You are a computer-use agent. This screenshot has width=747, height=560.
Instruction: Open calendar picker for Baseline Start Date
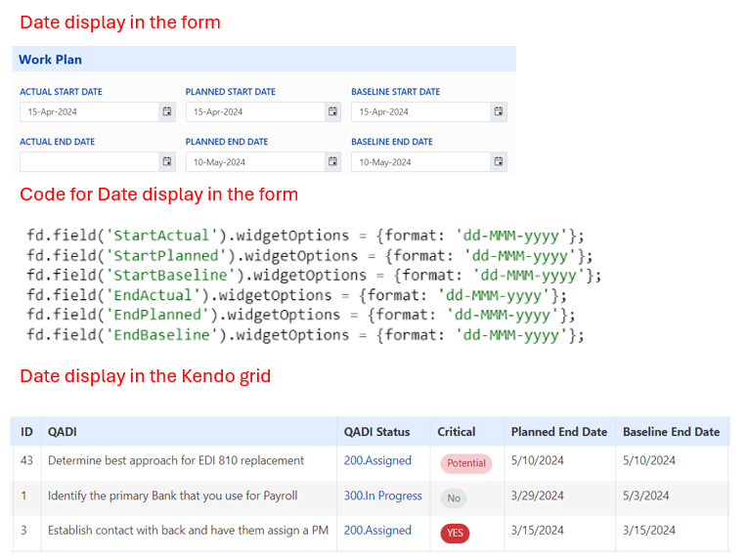pyautogui.click(x=499, y=112)
